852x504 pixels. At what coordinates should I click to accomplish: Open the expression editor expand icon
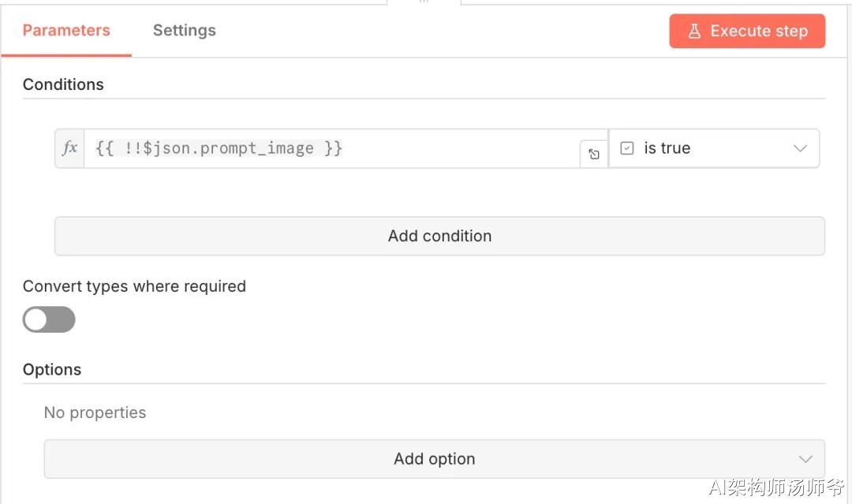pyautogui.click(x=594, y=155)
